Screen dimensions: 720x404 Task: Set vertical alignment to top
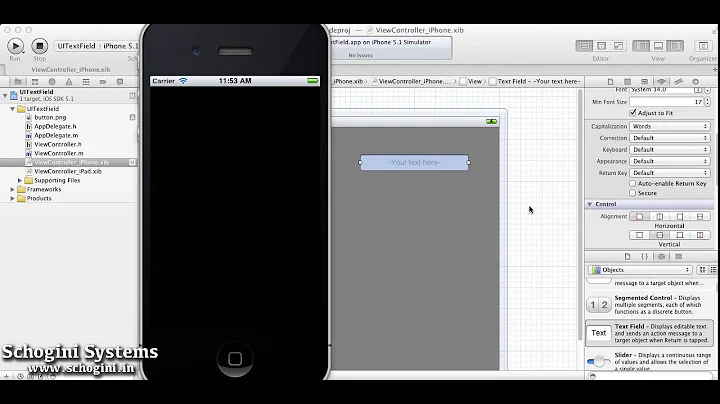tap(639, 235)
